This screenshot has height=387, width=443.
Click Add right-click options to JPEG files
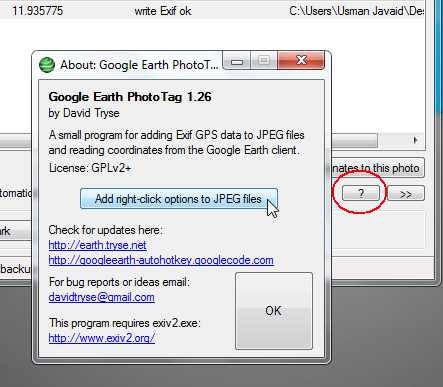(x=179, y=199)
